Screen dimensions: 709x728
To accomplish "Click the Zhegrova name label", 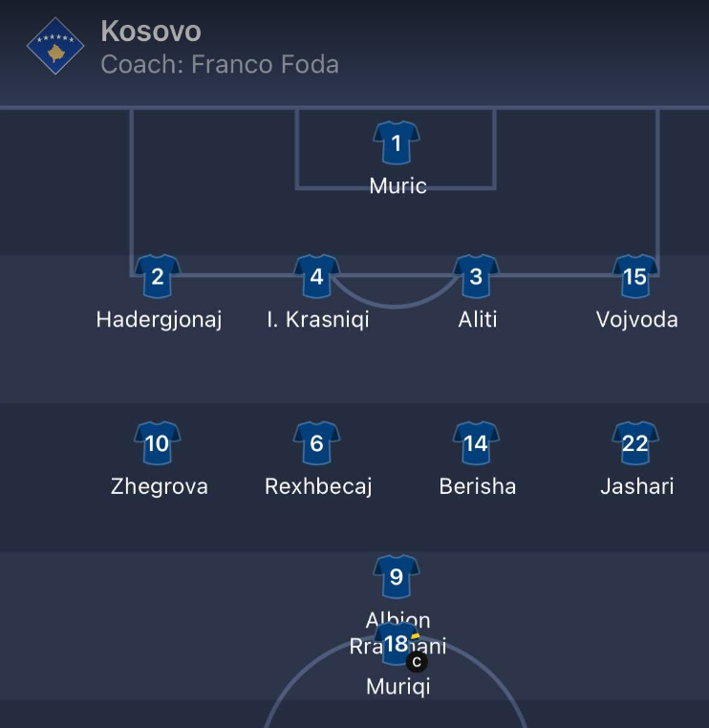I will [x=160, y=486].
